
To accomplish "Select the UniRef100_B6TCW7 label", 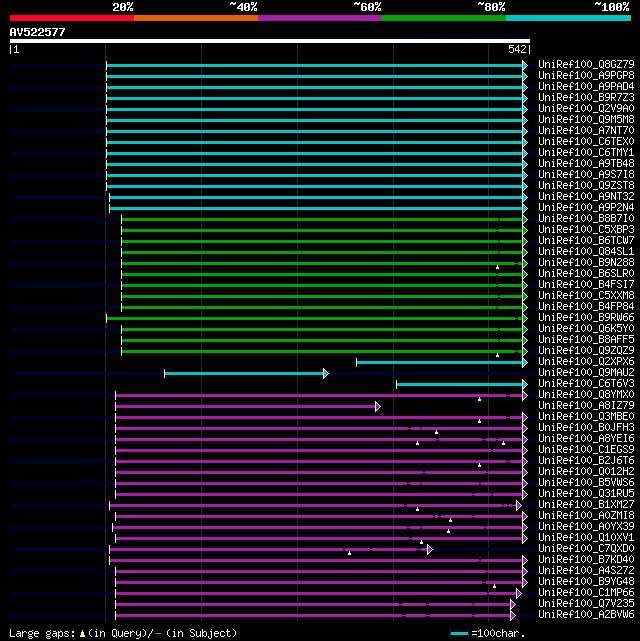I will tap(586, 241).
